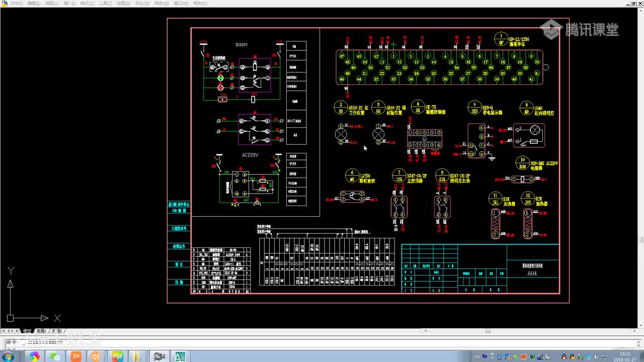
Task: Click terminal 41 on connector strip
Action: point(531,79)
